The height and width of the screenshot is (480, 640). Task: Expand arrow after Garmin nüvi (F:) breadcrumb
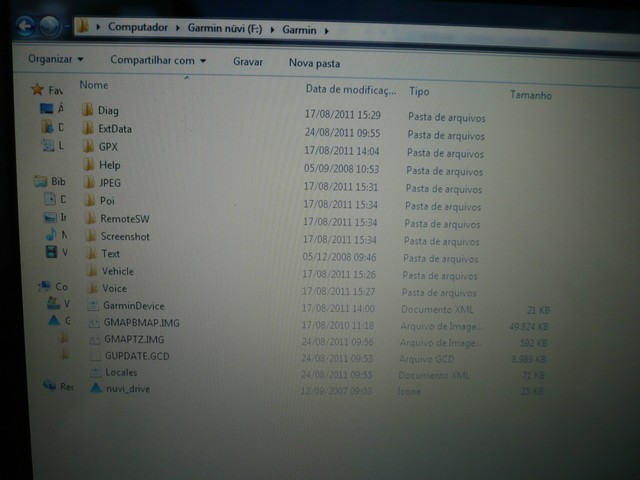[x=272, y=29]
